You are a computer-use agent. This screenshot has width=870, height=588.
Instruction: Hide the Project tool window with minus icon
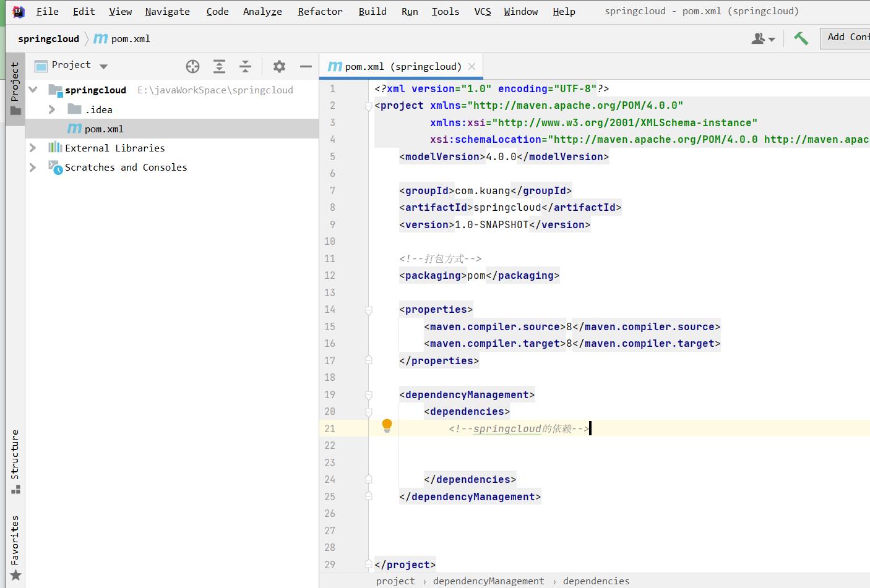[306, 66]
